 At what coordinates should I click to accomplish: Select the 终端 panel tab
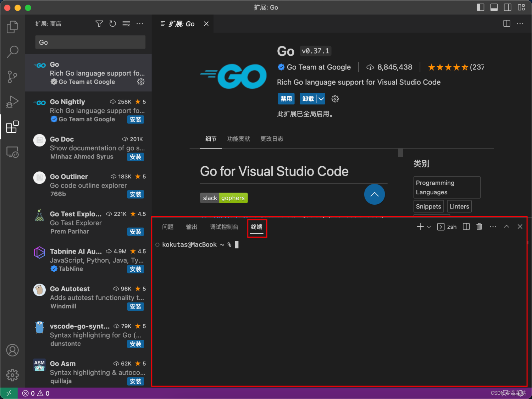pyautogui.click(x=257, y=227)
